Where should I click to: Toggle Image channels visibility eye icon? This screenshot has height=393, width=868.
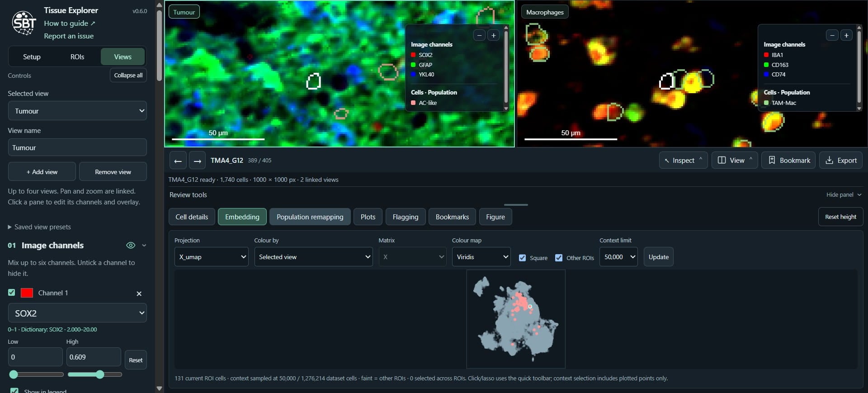[x=131, y=245]
